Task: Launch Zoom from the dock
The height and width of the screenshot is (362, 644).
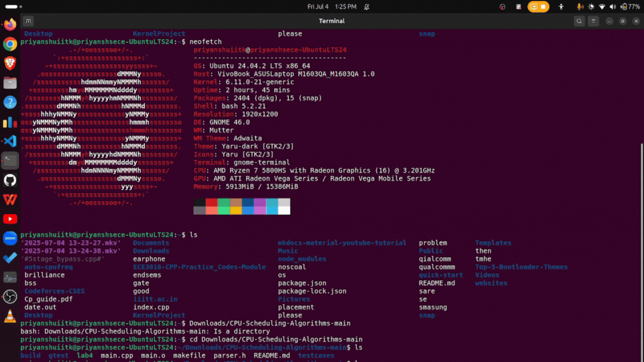Action: coord(10,238)
